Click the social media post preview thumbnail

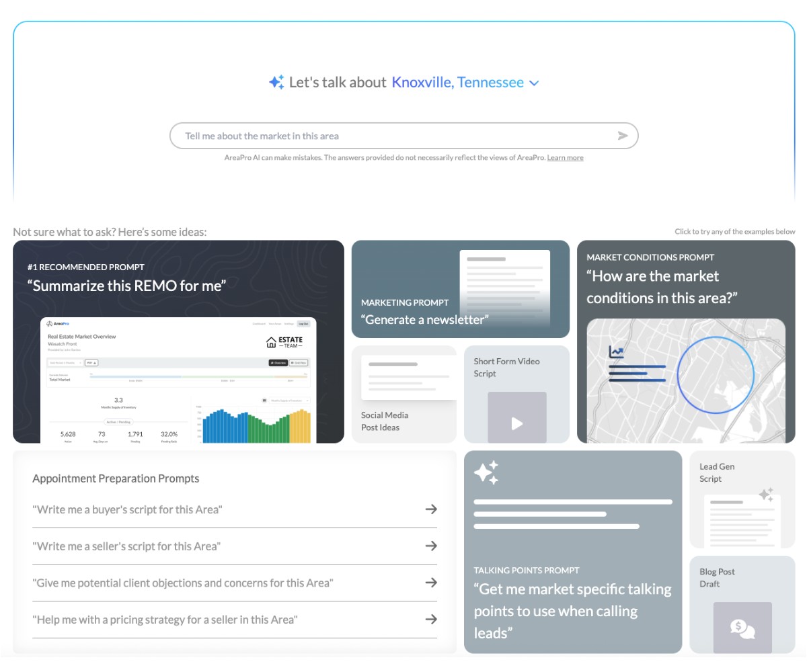(409, 378)
